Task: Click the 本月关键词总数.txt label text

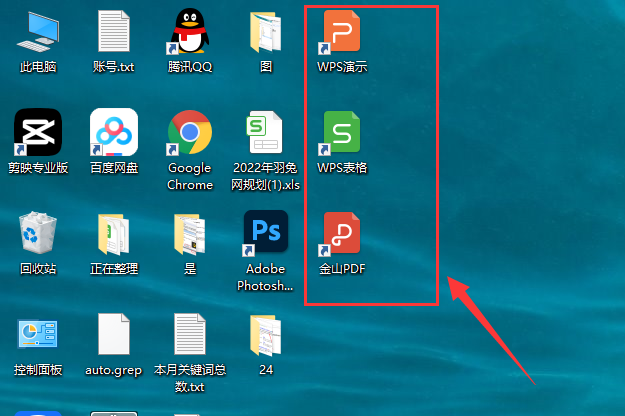Action: coord(190,379)
